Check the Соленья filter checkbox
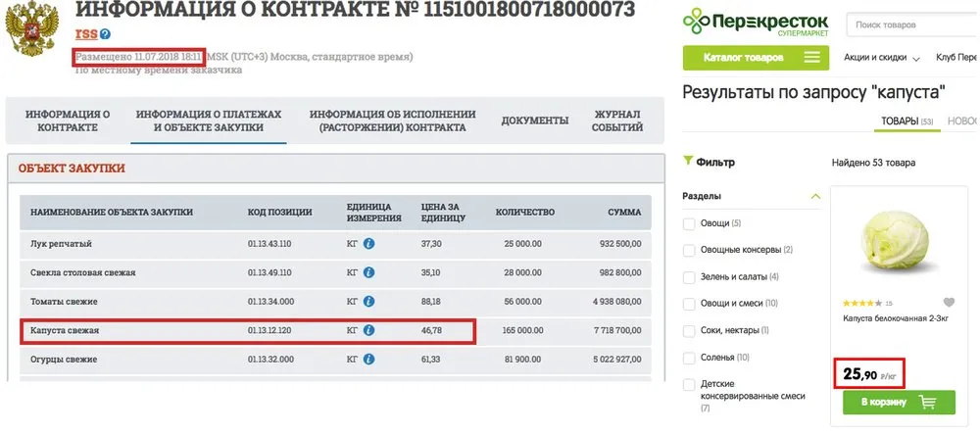 pyautogui.click(x=689, y=359)
